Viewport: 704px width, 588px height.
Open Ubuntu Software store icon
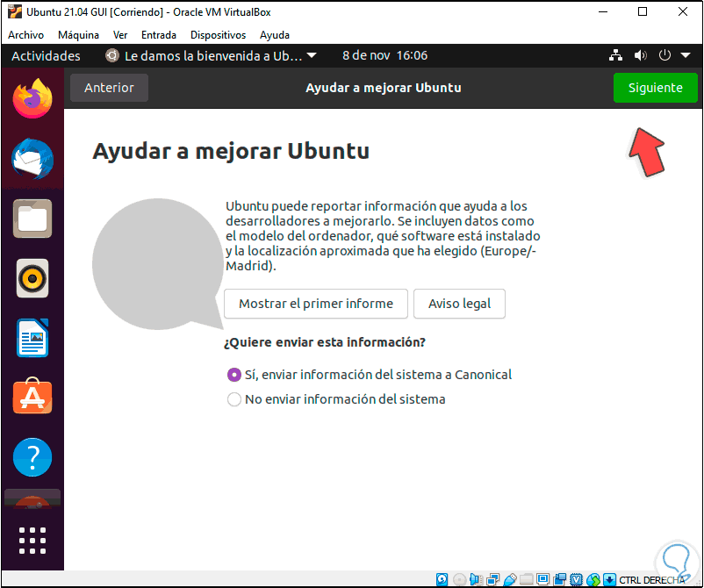(x=32, y=397)
